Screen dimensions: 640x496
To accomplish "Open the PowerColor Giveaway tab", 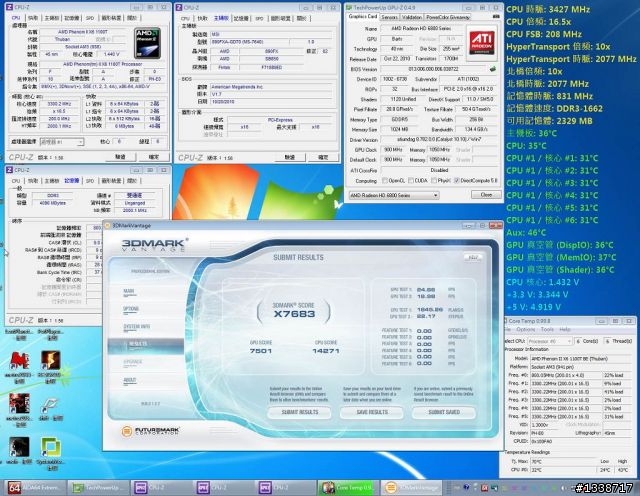I will [448, 17].
